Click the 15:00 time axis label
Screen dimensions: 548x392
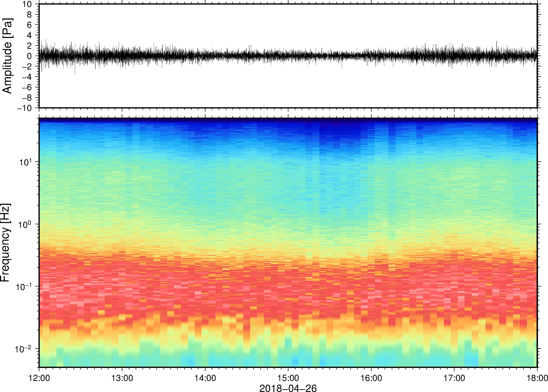[288, 378]
